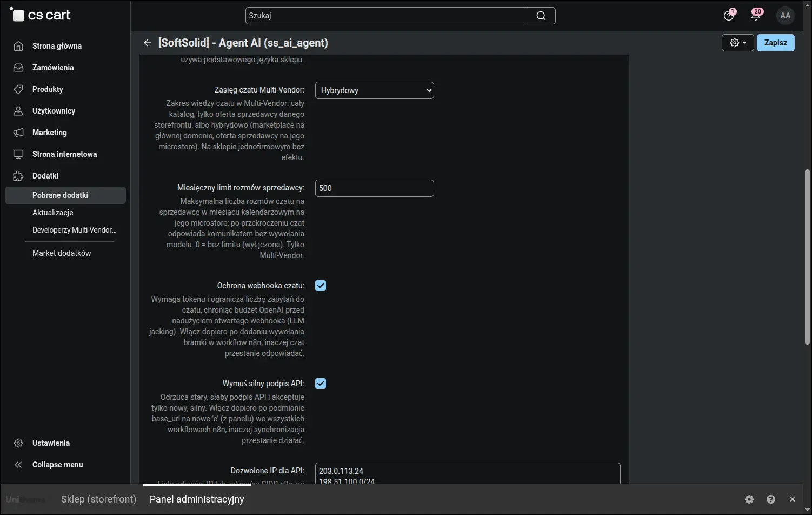Click the Wymuś silny podpis API label

(x=263, y=384)
